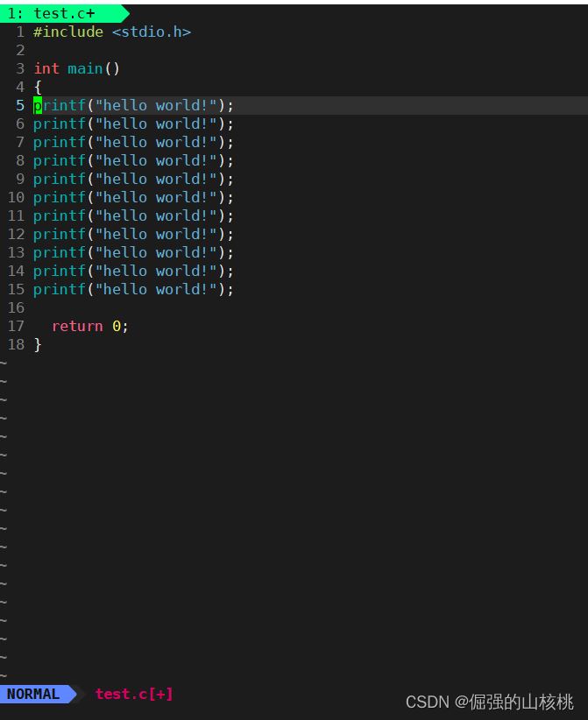Click the closing brace on line 18

38,344
